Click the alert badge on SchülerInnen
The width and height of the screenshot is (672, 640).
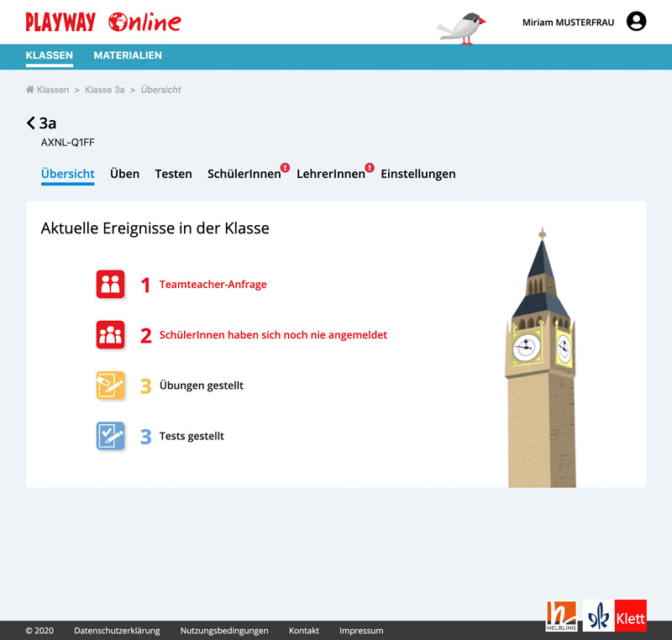point(285,167)
